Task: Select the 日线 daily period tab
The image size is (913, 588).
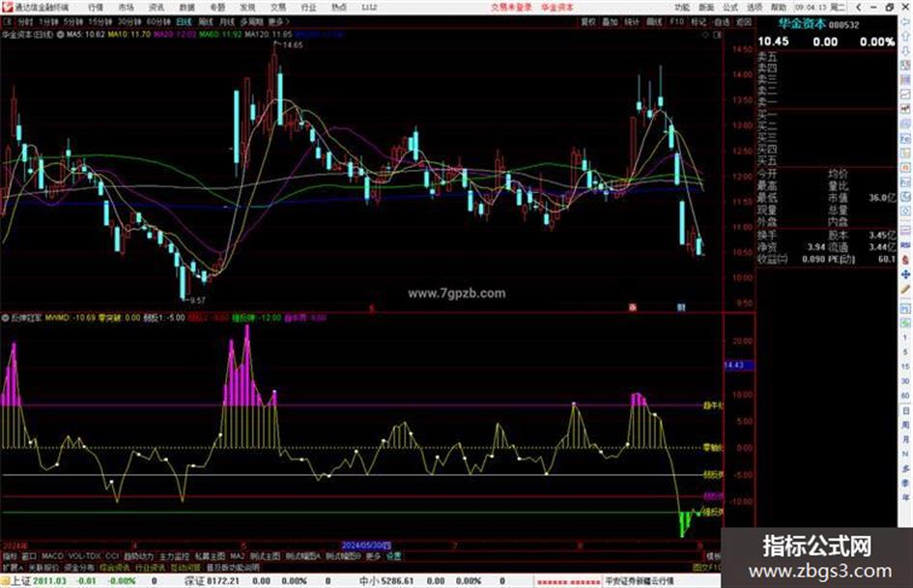Action: [184, 22]
